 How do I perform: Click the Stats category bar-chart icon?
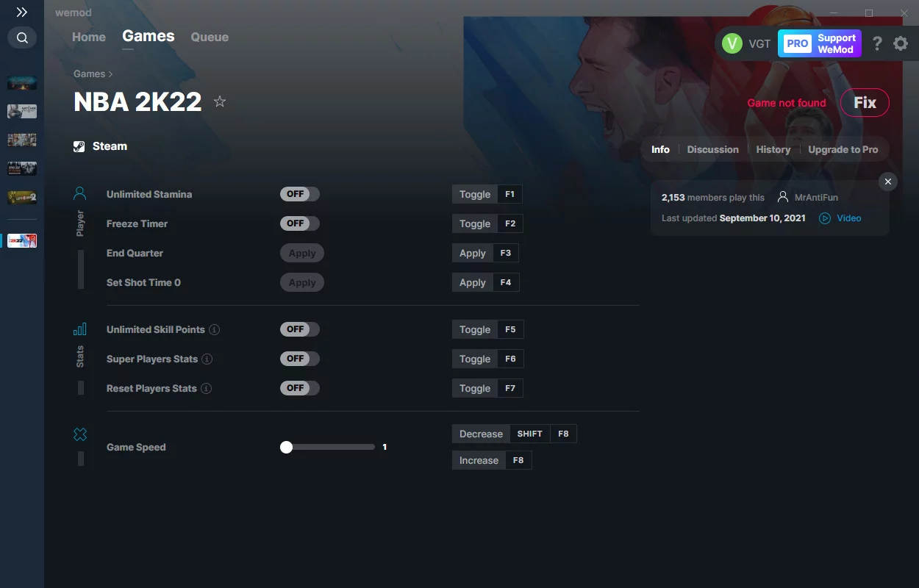point(80,329)
